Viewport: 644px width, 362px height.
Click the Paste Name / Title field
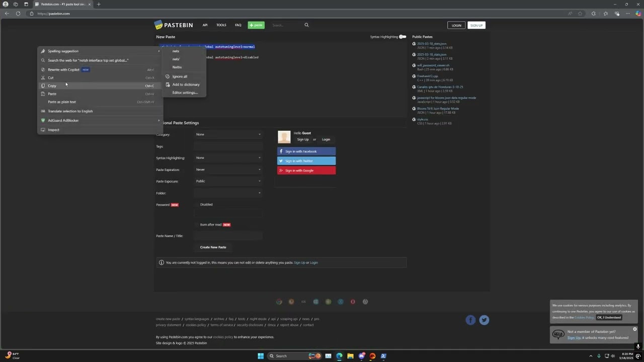tap(228, 236)
